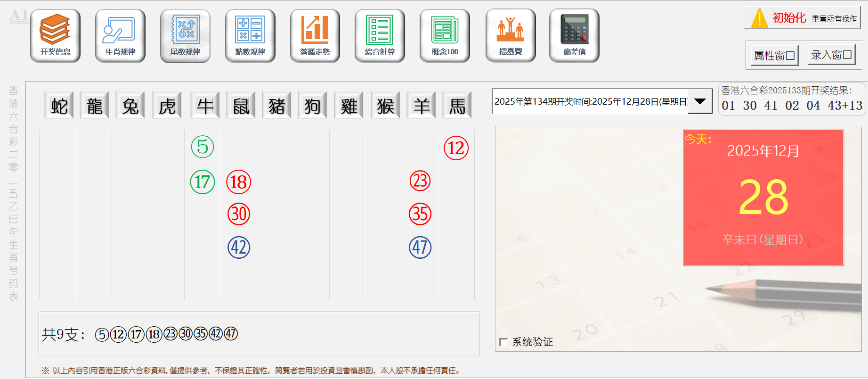
Task: Open the 偏差值 calculator icon
Action: 574,36
